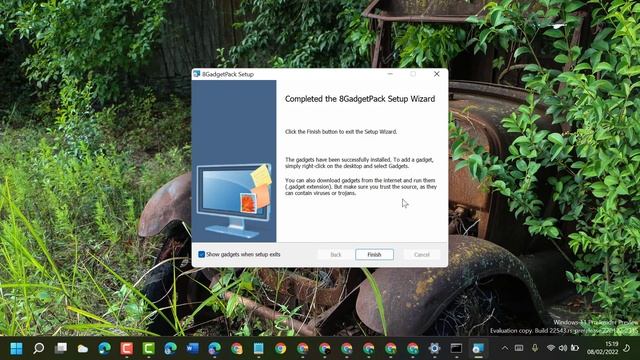Open Notepad from taskbar
Screen dimensions: 640x360
click(x=258, y=348)
